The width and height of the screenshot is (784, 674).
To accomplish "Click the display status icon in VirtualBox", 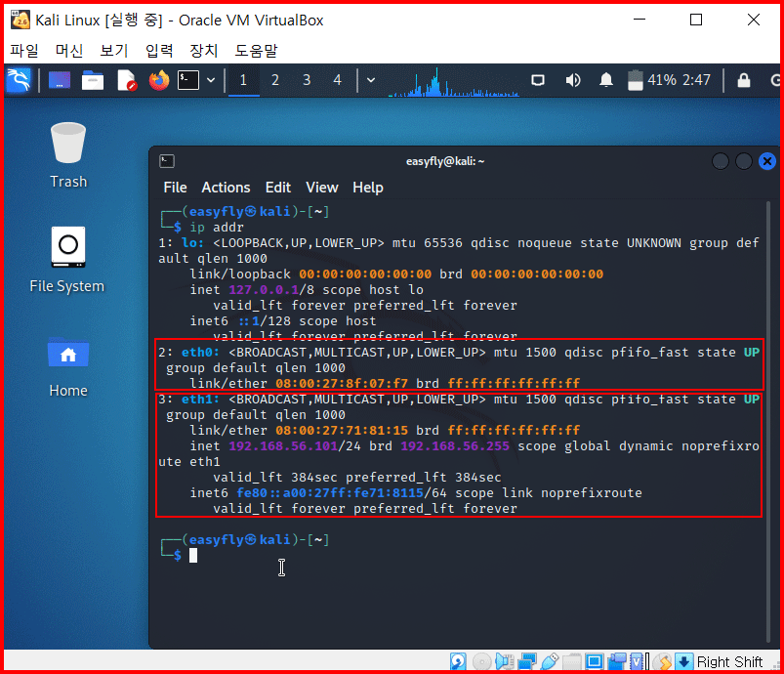I will click(595, 661).
